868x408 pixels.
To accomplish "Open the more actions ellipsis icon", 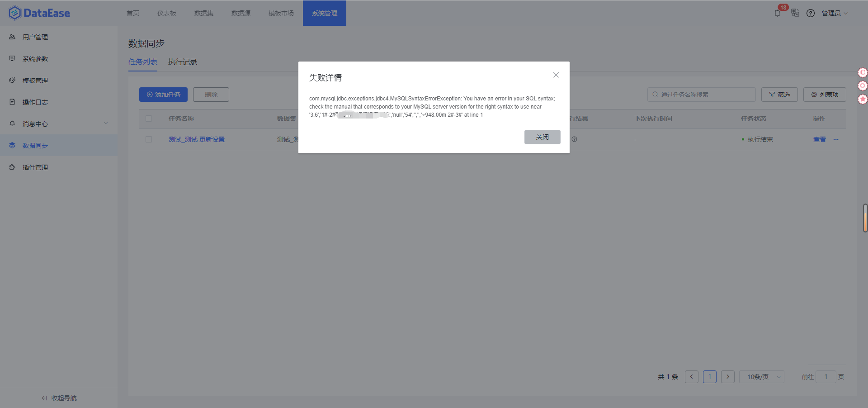I will [836, 139].
